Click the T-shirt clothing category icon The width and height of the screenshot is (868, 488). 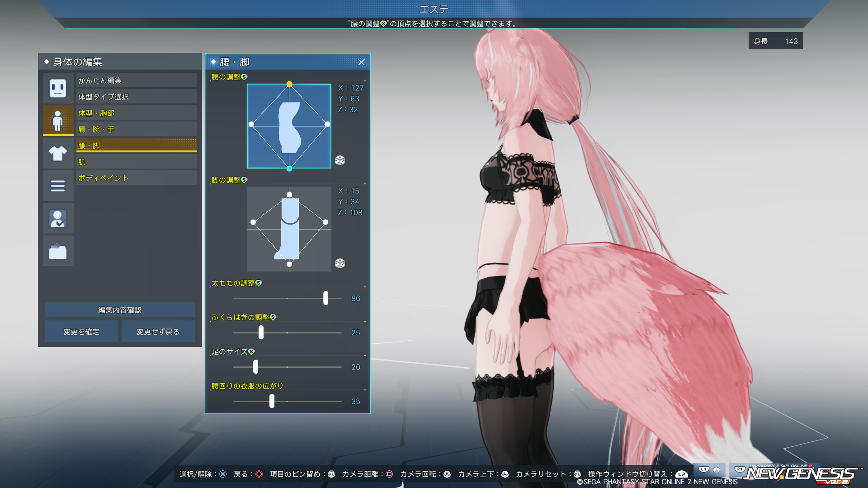pyautogui.click(x=58, y=153)
